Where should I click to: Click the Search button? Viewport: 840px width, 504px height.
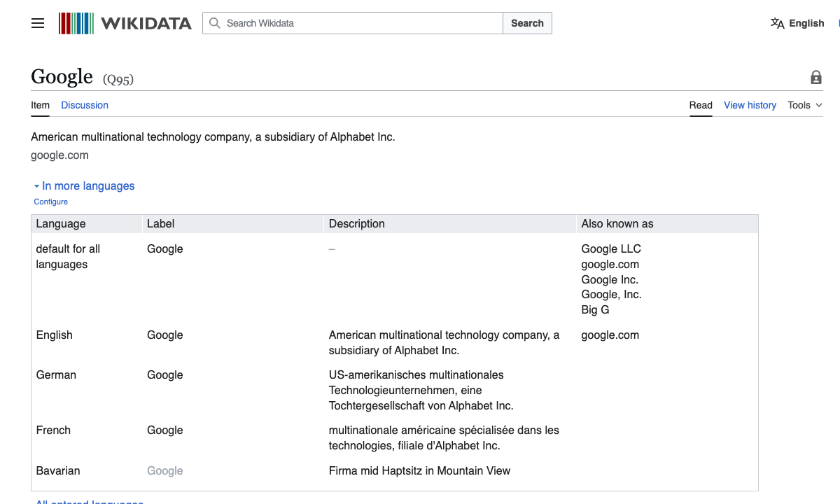[527, 23]
